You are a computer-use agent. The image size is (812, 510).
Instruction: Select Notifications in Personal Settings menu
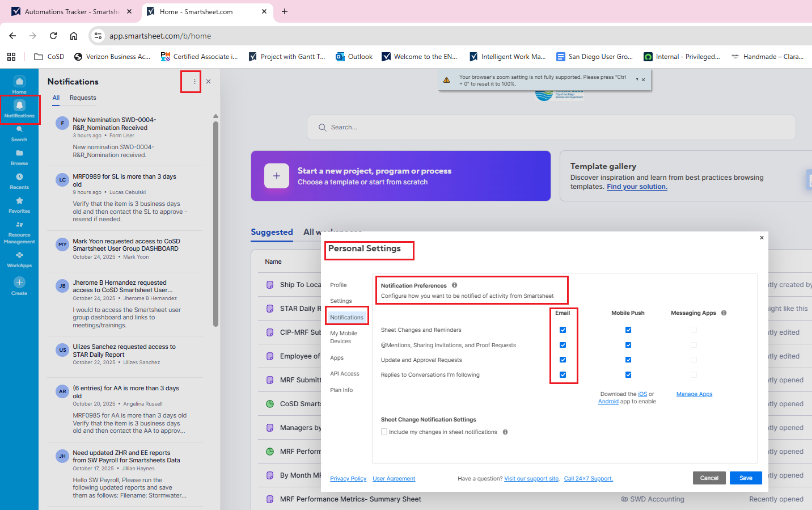click(346, 317)
